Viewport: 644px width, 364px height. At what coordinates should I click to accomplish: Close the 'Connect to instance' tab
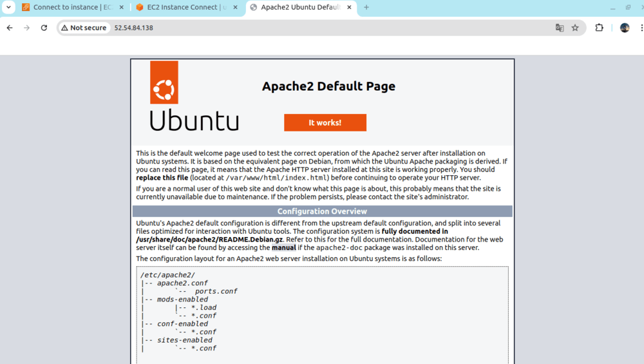(122, 7)
